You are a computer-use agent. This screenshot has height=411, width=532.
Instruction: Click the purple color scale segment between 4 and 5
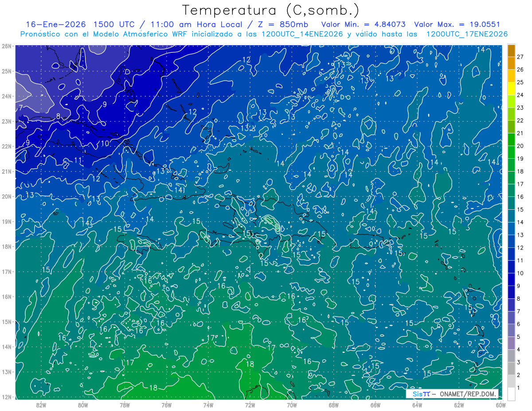[x=511, y=343]
